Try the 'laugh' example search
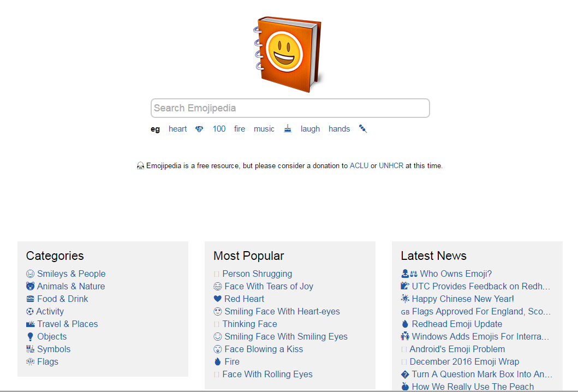Image resolution: width=578 pixels, height=392 pixels. (310, 129)
